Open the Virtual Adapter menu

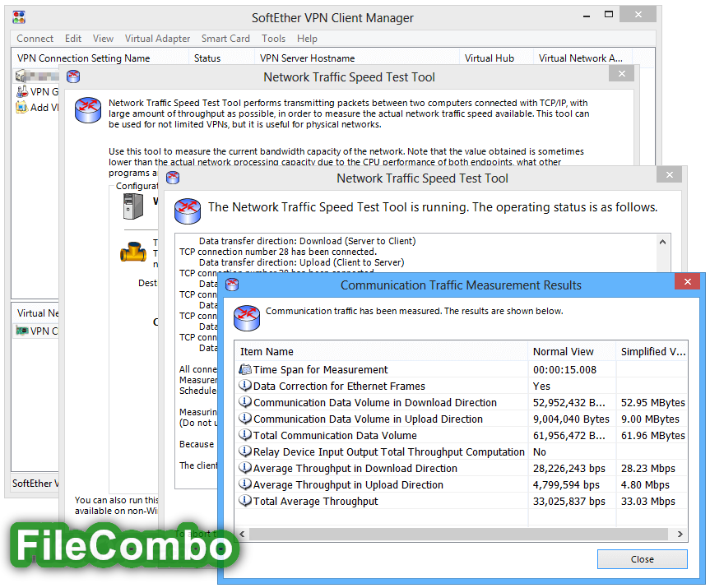coord(157,39)
